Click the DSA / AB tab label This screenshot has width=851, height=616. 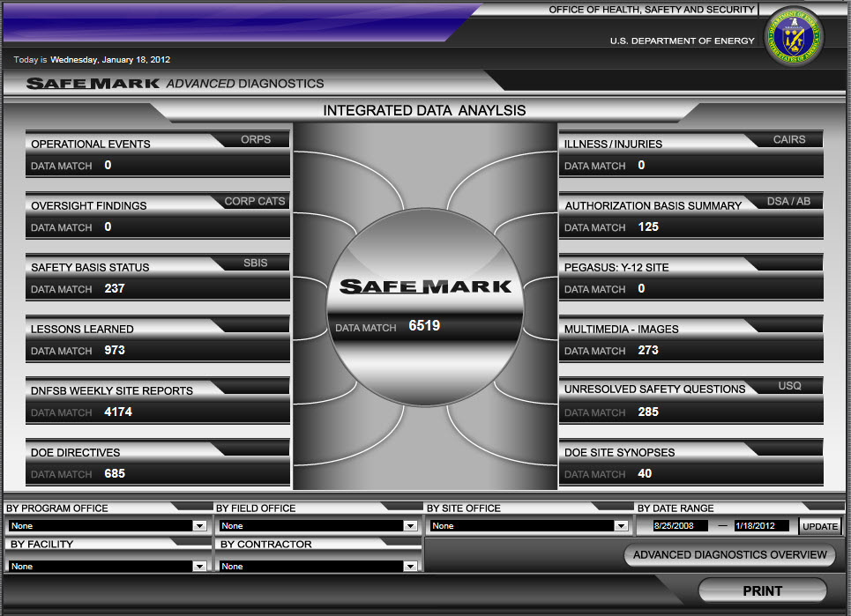click(x=788, y=201)
